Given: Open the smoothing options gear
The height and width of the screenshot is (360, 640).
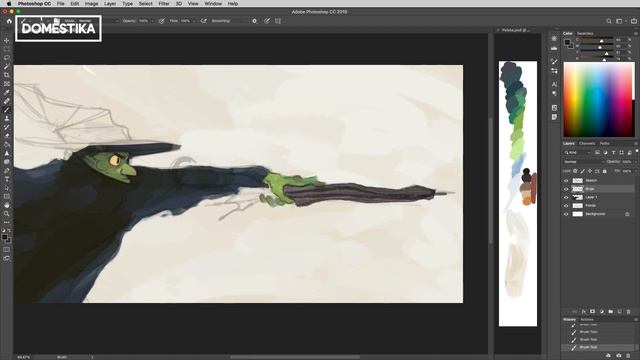Looking at the screenshot, I should point(255,21).
